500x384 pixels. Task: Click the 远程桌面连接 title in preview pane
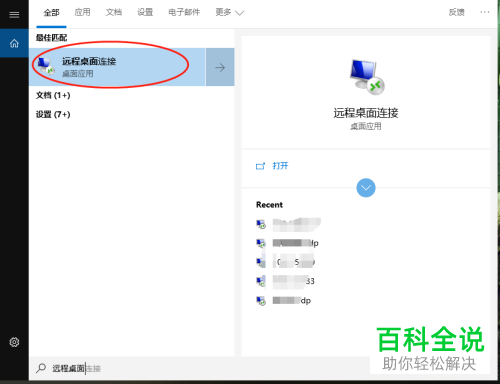366,113
